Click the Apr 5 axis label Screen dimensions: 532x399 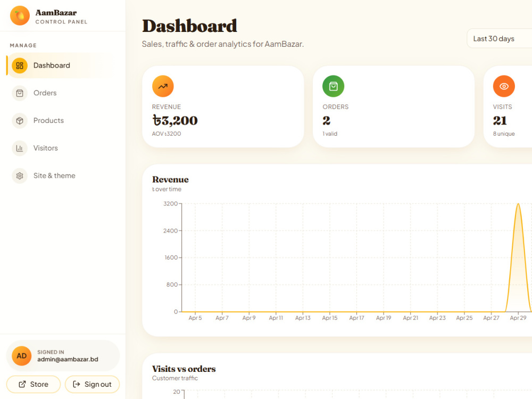coord(195,318)
